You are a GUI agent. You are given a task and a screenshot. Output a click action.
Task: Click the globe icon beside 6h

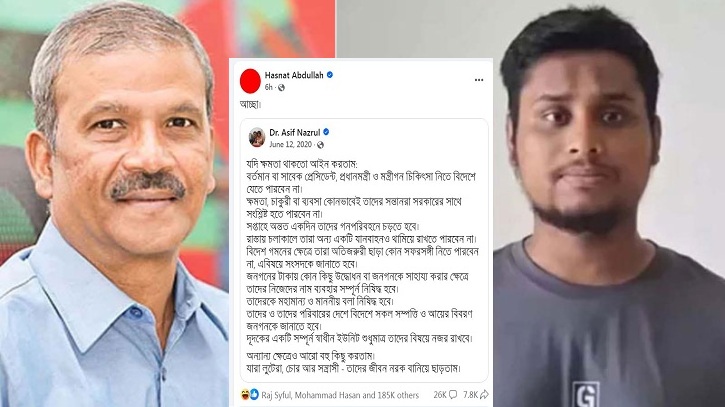point(281,87)
